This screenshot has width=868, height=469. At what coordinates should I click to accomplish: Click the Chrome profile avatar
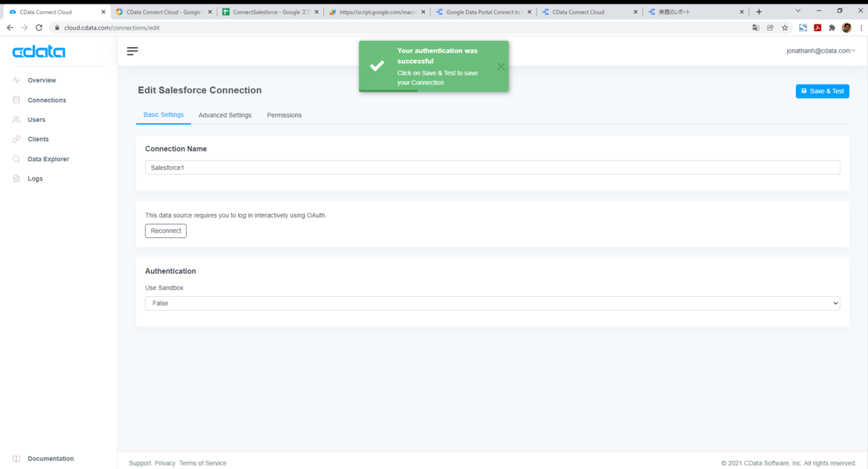(x=846, y=27)
